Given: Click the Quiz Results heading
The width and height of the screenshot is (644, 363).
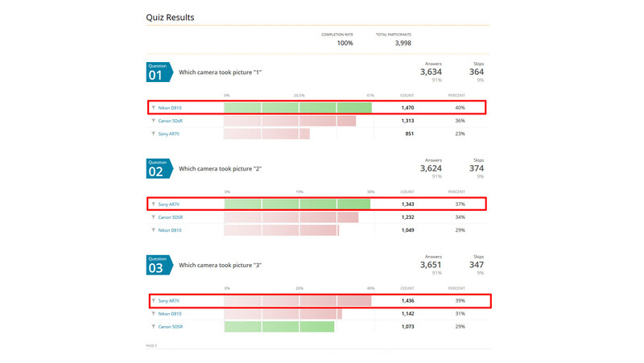Looking at the screenshot, I should click(x=170, y=18).
